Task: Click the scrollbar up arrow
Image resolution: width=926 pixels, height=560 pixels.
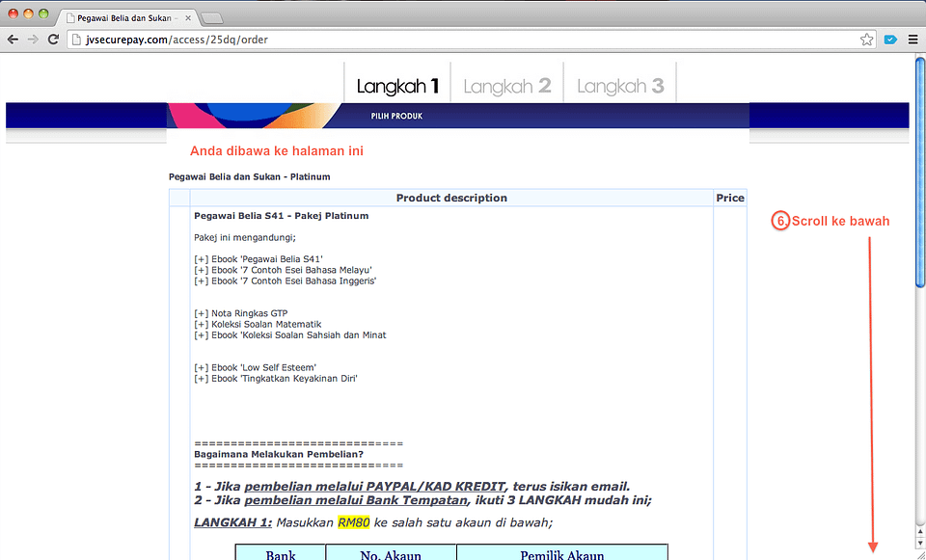Action: click(919, 532)
